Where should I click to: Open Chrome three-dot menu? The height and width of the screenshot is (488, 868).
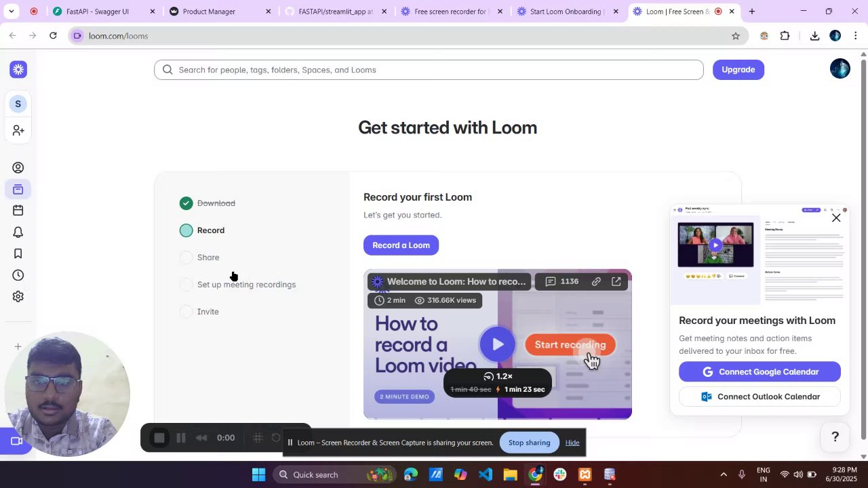tap(856, 36)
